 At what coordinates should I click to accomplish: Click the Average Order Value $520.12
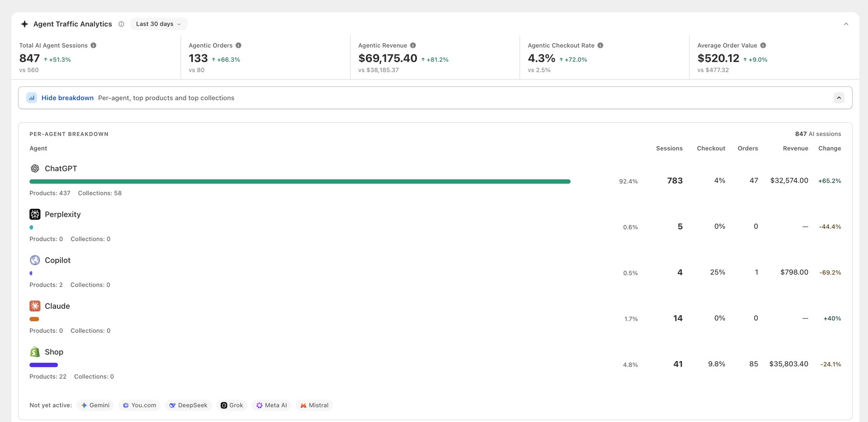click(x=718, y=58)
